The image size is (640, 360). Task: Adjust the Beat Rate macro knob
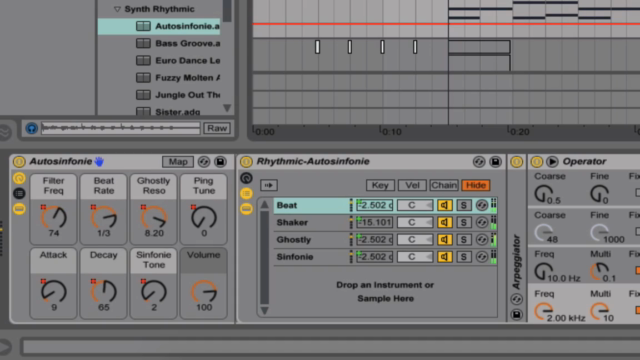click(104, 218)
